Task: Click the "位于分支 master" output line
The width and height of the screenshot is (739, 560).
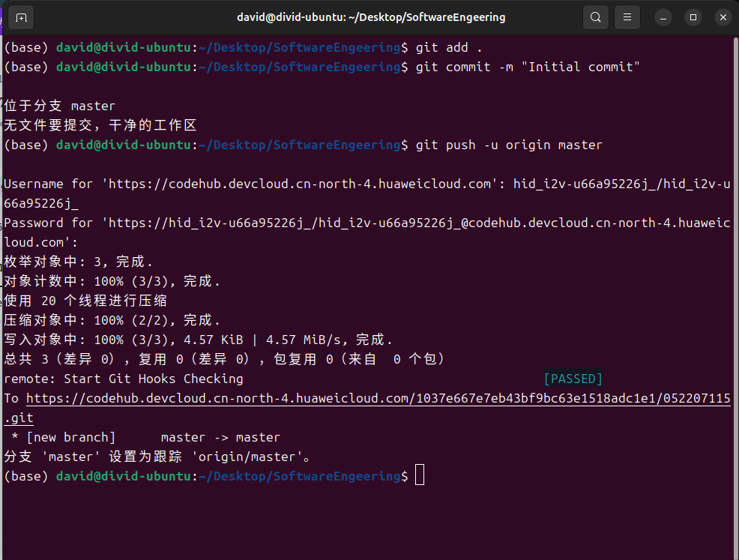Action: tap(60, 106)
